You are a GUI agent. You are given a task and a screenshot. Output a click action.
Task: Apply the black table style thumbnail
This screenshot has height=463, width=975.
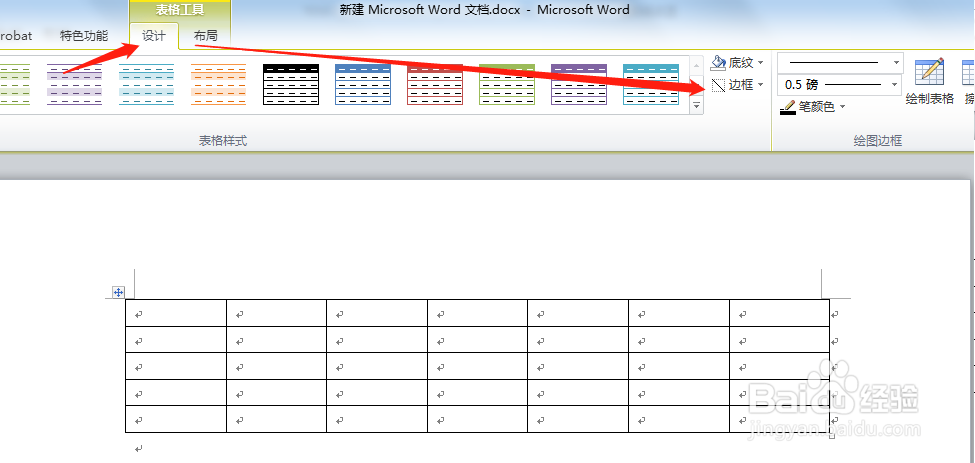click(x=291, y=84)
